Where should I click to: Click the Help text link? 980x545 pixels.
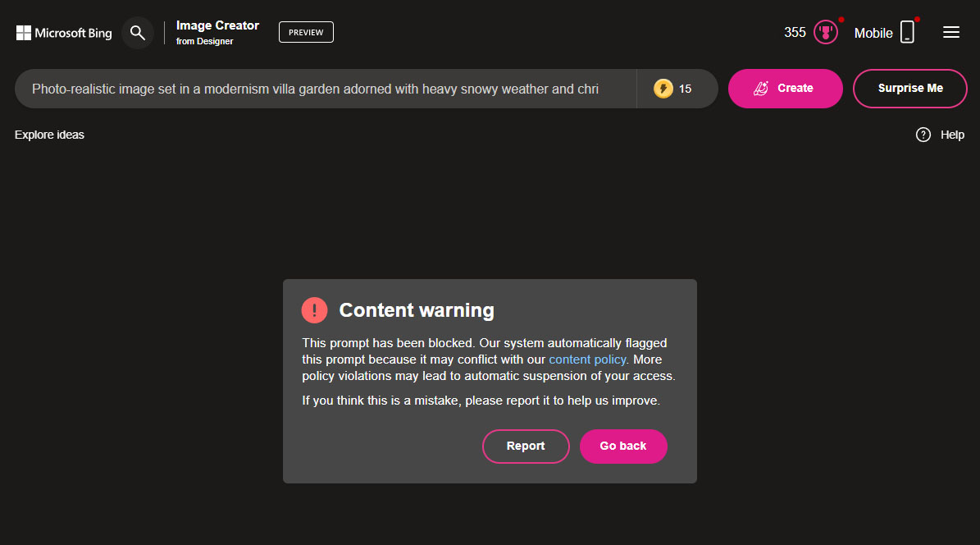[x=952, y=135]
